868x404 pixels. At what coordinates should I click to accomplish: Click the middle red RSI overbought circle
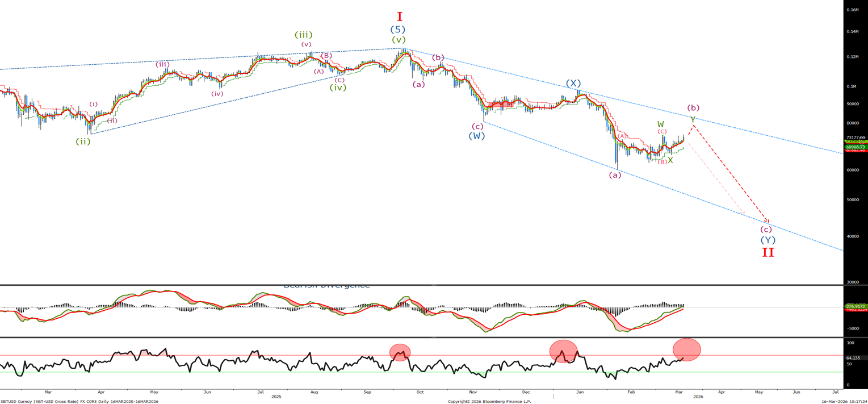pos(563,351)
